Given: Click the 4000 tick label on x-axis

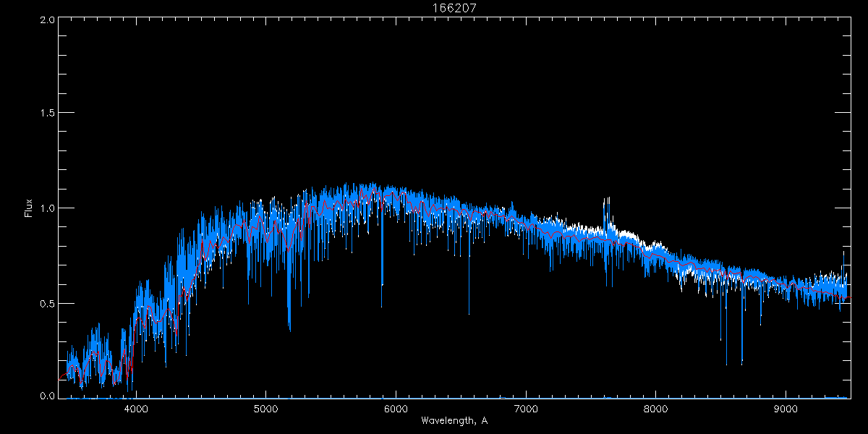Looking at the screenshot, I should [136, 408].
